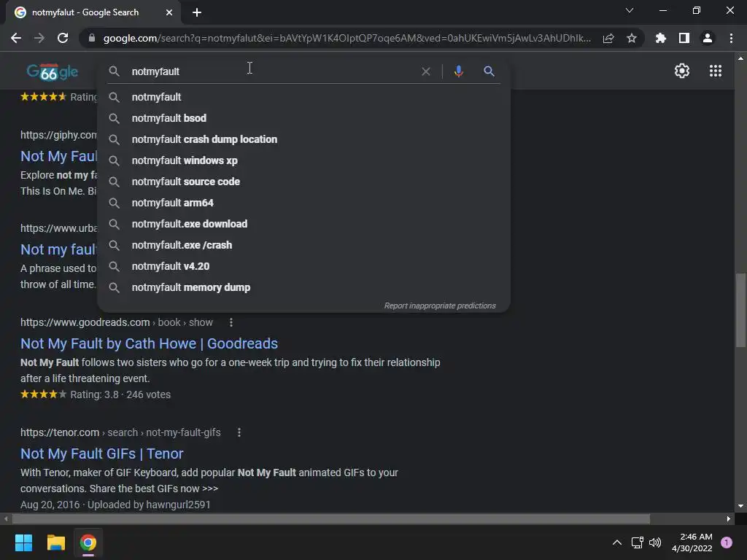747x560 pixels.
Task: Open Google quick settings gear
Action: pos(682,71)
